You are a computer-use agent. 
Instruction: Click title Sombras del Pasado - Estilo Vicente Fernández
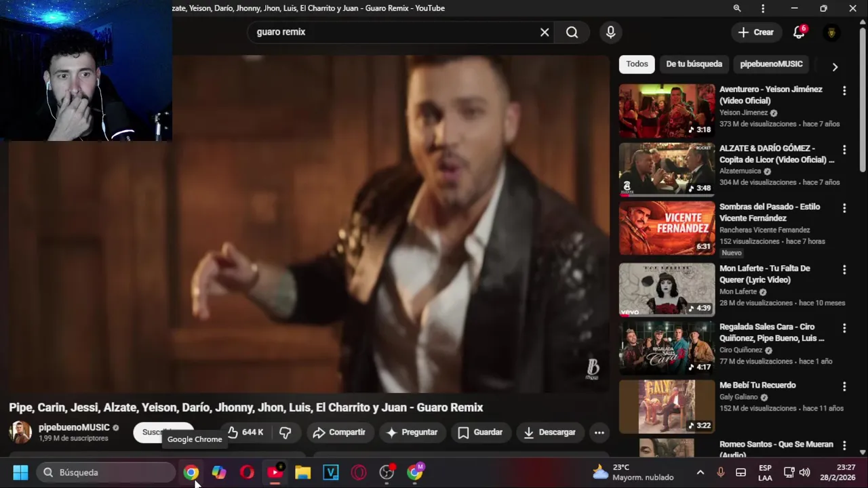pyautogui.click(x=770, y=212)
